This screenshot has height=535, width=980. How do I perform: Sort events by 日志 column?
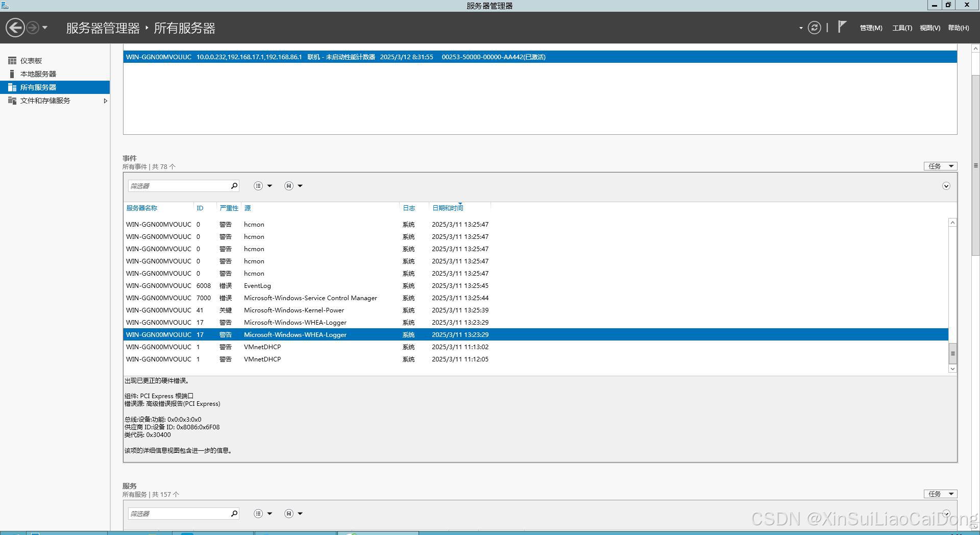click(x=409, y=208)
